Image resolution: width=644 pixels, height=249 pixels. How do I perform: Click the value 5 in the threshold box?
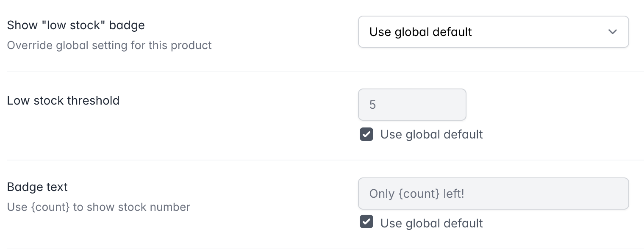point(372,105)
